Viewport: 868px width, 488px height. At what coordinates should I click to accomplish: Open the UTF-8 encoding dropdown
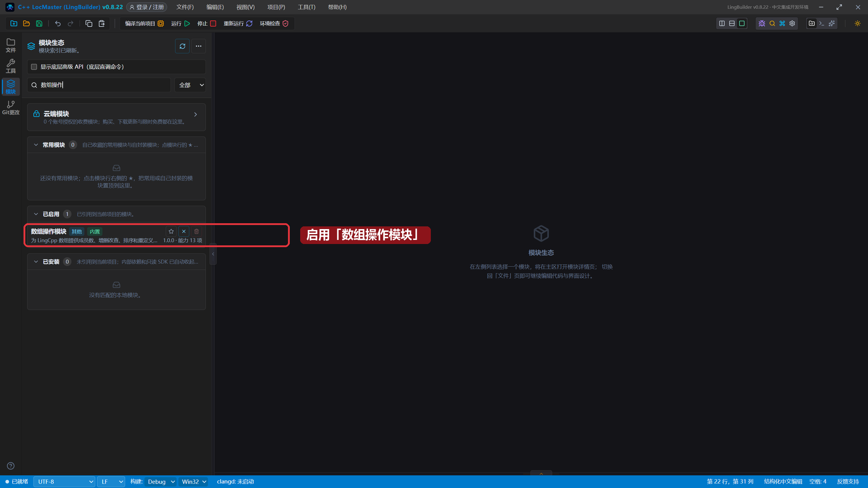[64, 482]
